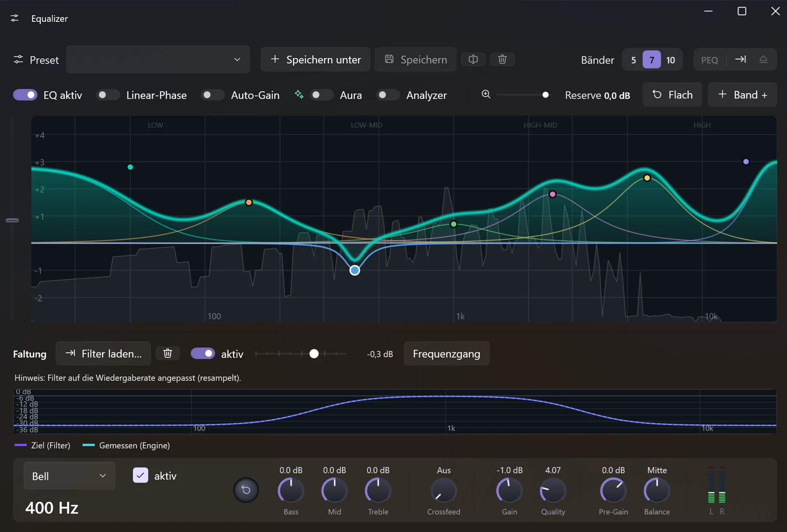Click the Pre-Gain knob
This screenshot has height=532, width=787.
pos(613,490)
